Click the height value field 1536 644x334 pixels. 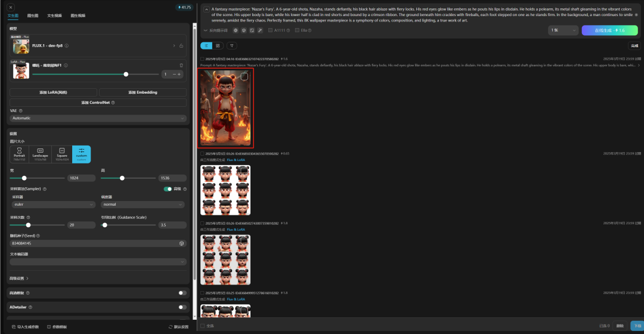(x=172, y=178)
